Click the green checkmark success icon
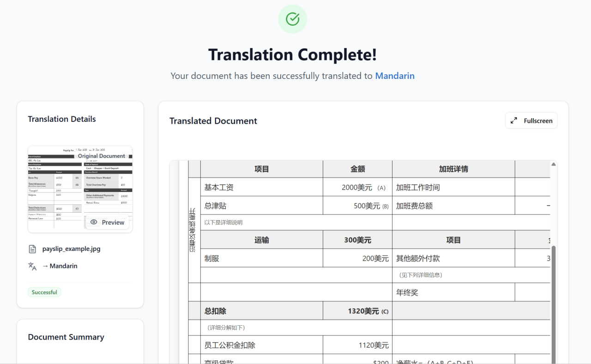Viewport: 591px width, 364px height. pos(292,19)
